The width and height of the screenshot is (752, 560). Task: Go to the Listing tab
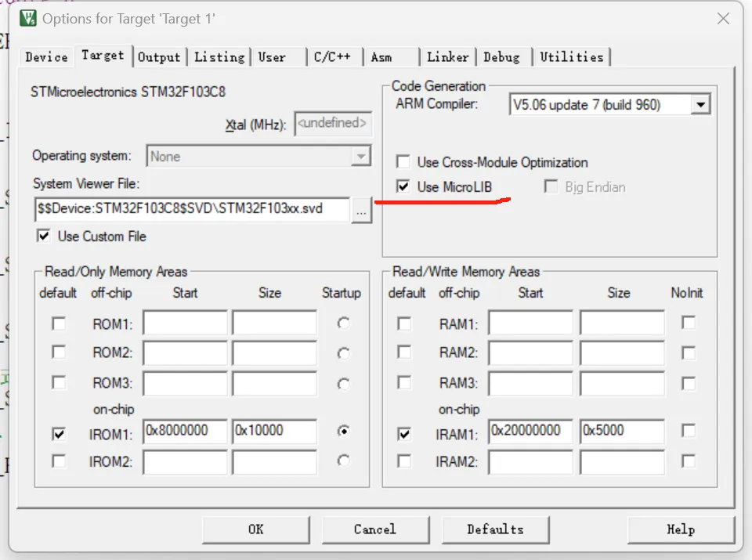(x=219, y=57)
